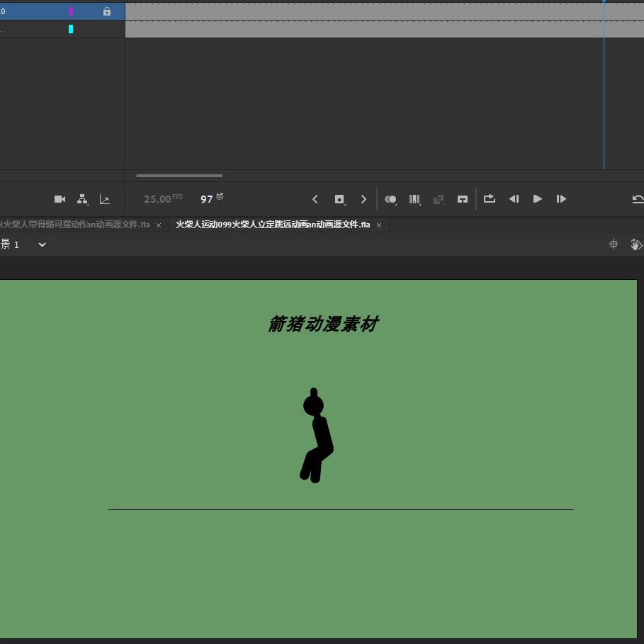Switch to the 火柴人带骨骼可摆动作 document tab

(x=75, y=225)
